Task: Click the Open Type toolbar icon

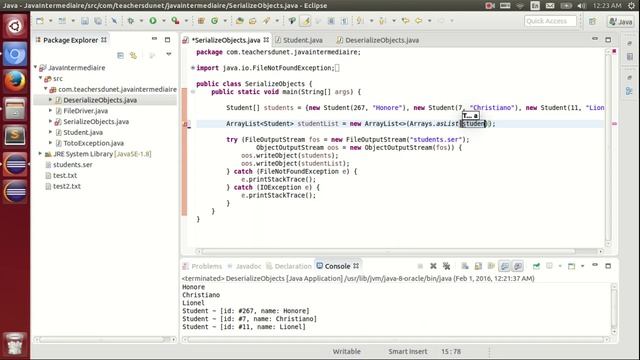Action: pos(239,21)
